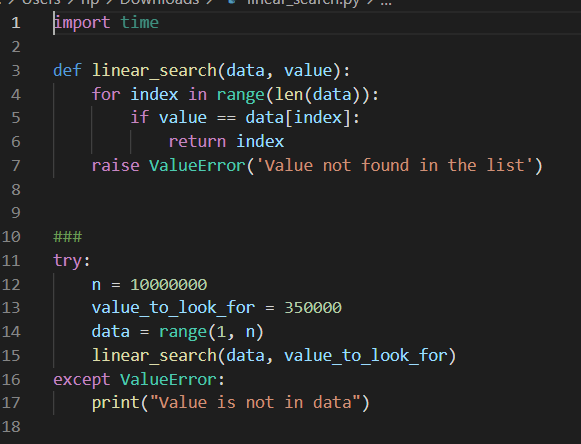Click the "raise" keyword on line 7
Viewport: 581px width, 444px height.
[x=116, y=165]
